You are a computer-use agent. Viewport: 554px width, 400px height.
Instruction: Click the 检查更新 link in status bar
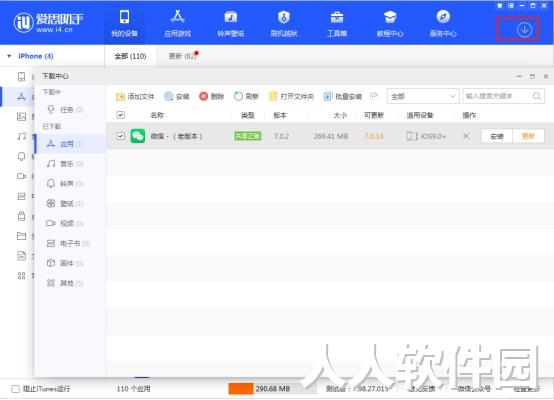coord(526,389)
